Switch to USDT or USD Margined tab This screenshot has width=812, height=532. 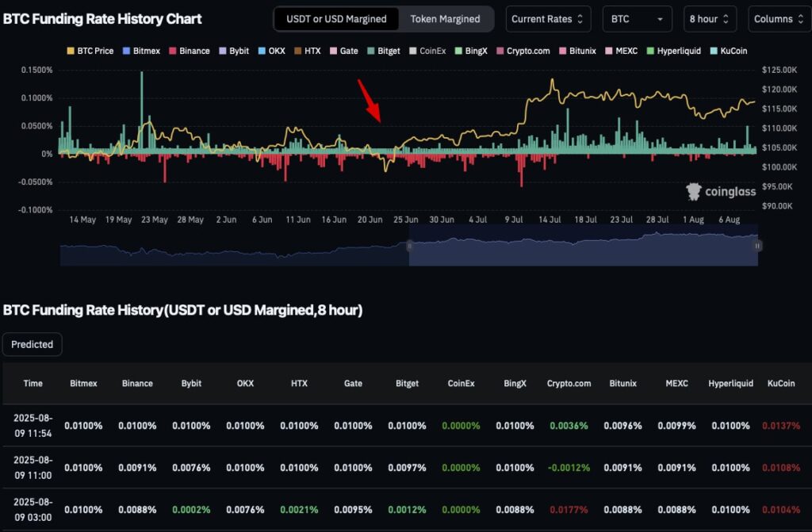coord(336,19)
